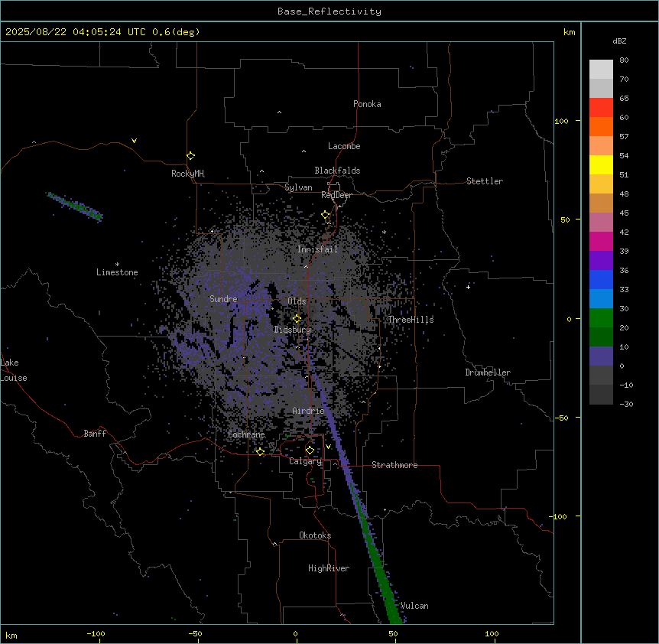The height and width of the screenshot is (644, 659).
Task: Click the Airdrie city label
Action: pyautogui.click(x=309, y=411)
